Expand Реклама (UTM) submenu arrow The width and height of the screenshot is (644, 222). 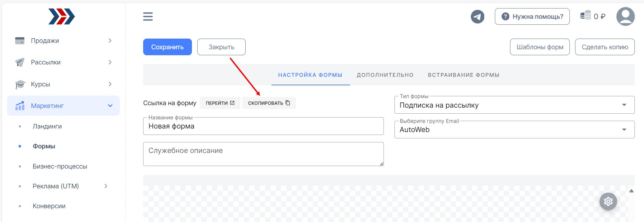tap(106, 186)
